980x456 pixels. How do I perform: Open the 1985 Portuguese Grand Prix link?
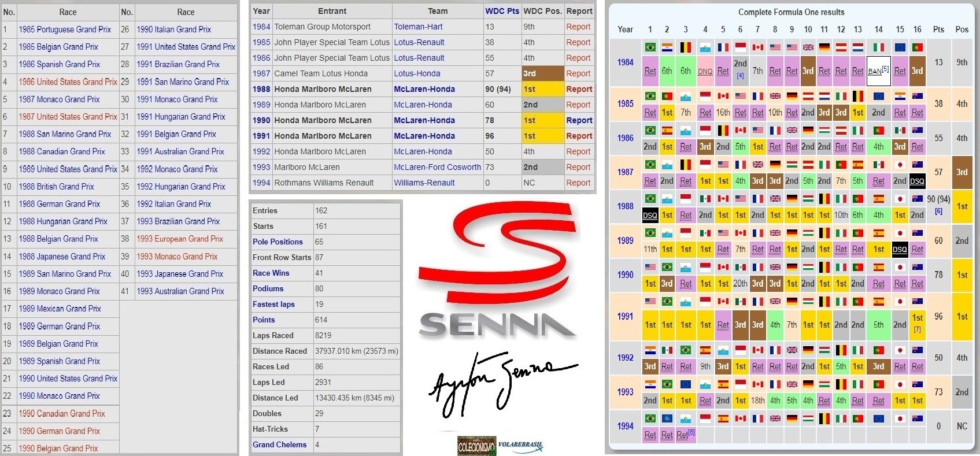click(x=65, y=29)
